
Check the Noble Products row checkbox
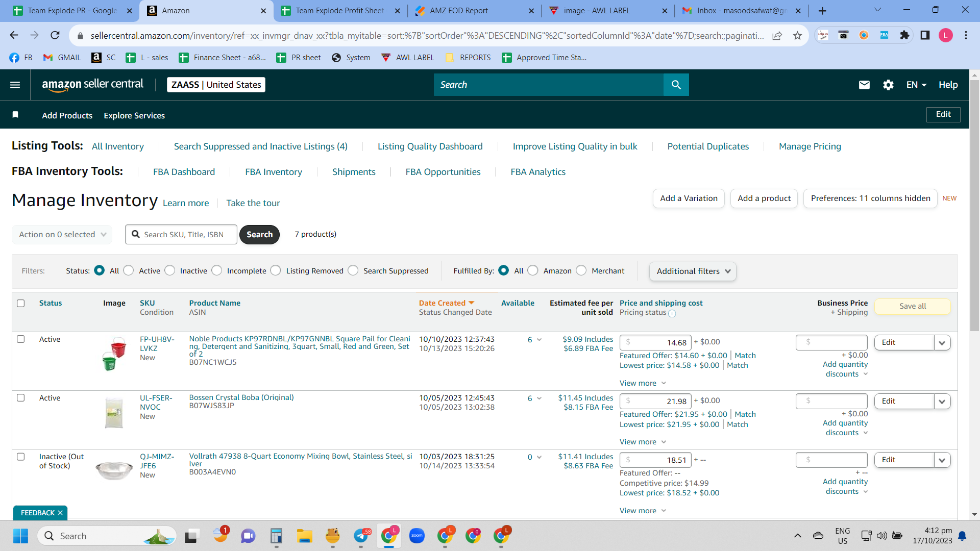(21, 339)
